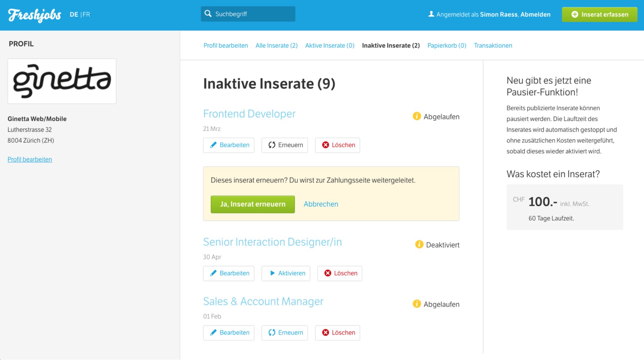The width and height of the screenshot is (644, 362).
Task: Cancel the renewal via Abbrechen
Action: (321, 204)
